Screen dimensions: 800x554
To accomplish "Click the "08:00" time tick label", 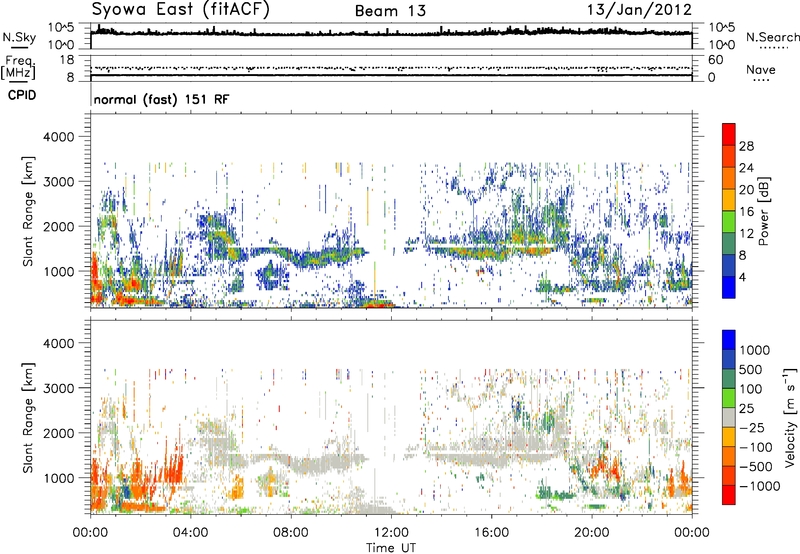I will coord(291,533).
